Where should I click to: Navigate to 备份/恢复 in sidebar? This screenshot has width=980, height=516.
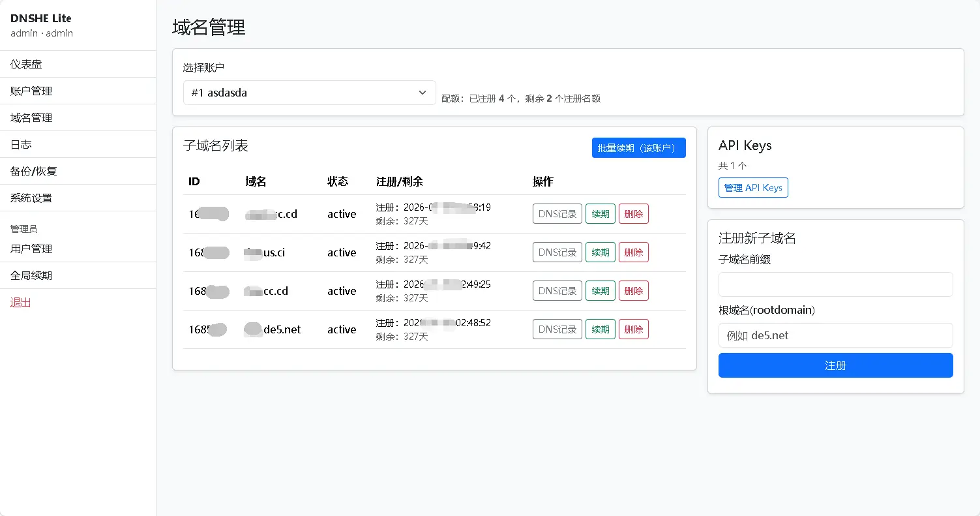click(x=34, y=171)
